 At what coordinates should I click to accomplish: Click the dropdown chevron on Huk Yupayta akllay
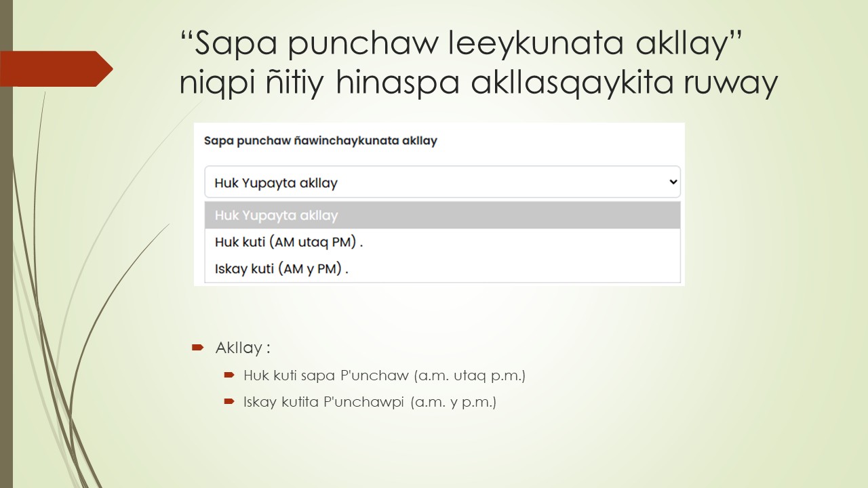672,182
